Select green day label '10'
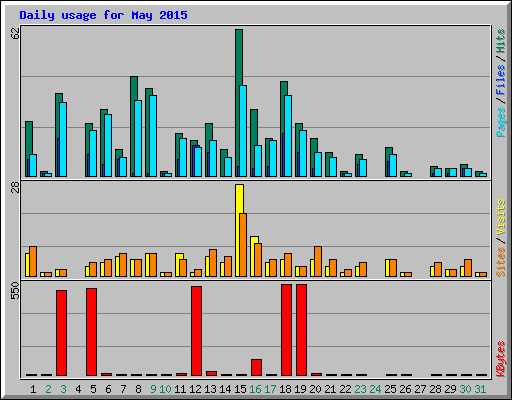Screen dimensions: 512x400 pyautogui.click(x=165, y=389)
